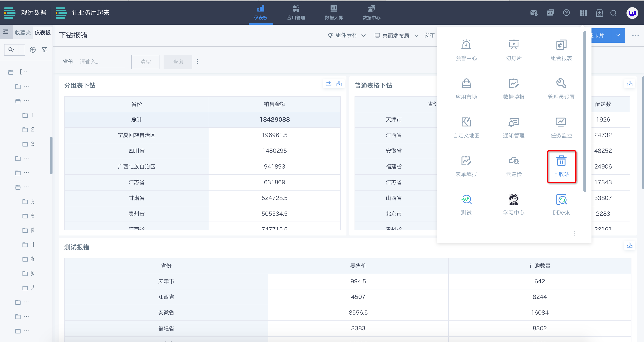Screen dimensions: 644x342
Task: Open page more options ellipsis
Action: [635, 35]
